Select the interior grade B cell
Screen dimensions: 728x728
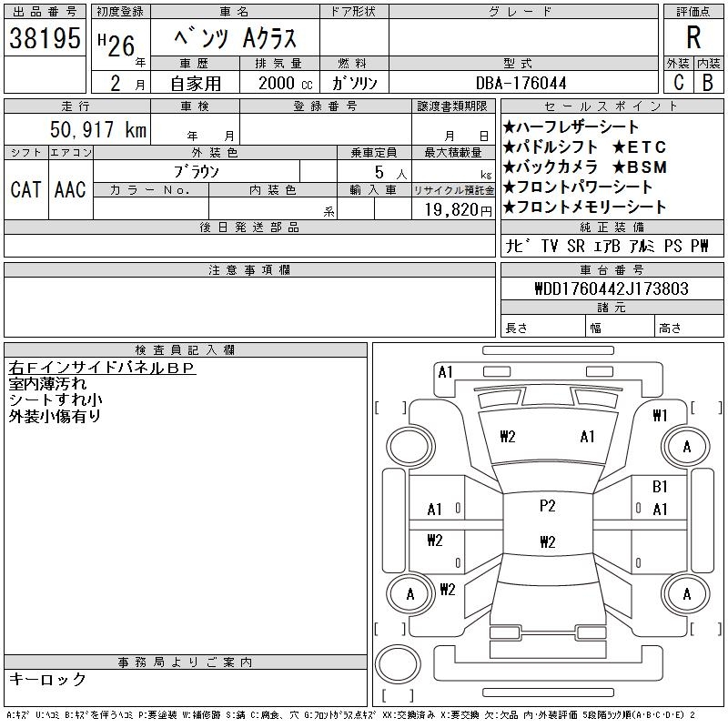[707, 83]
